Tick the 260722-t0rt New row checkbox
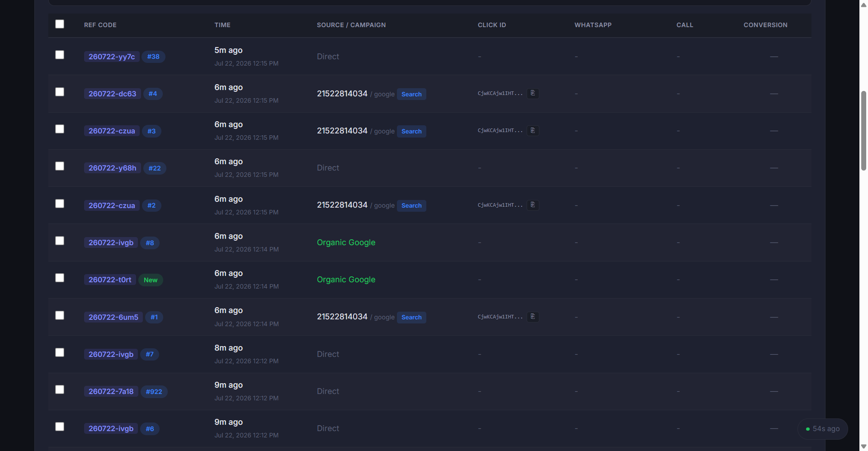 (60, 278)
